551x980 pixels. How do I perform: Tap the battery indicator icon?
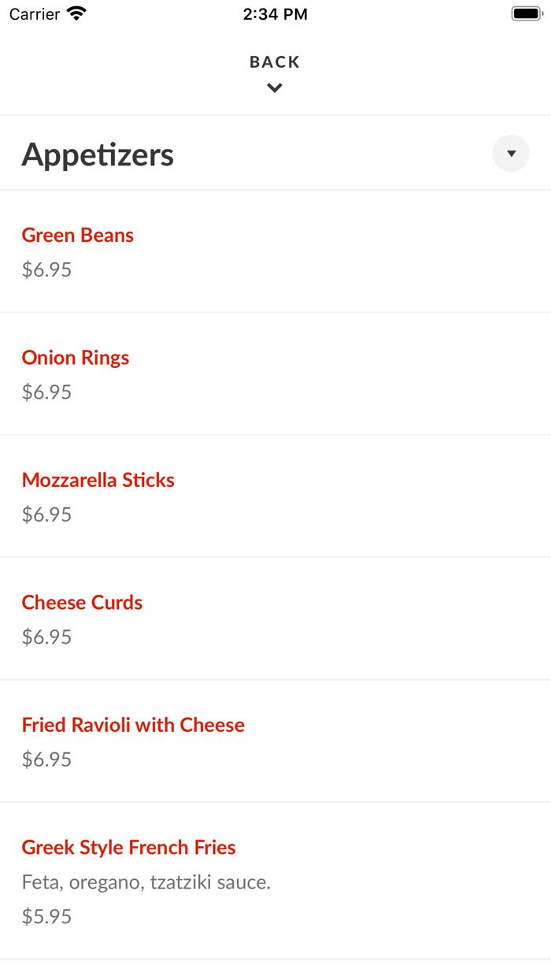526,13
